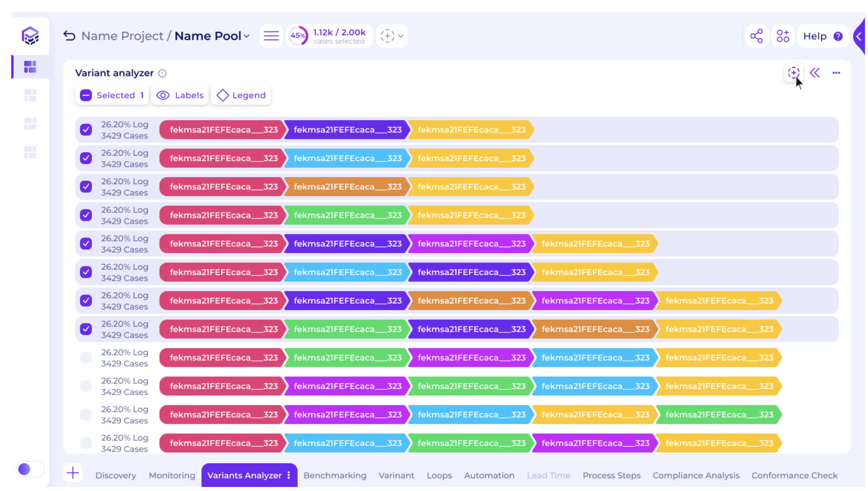Add a new tab with plus button
The width and height of the screenshot is (868, 491).
click(x=73, y=473)
